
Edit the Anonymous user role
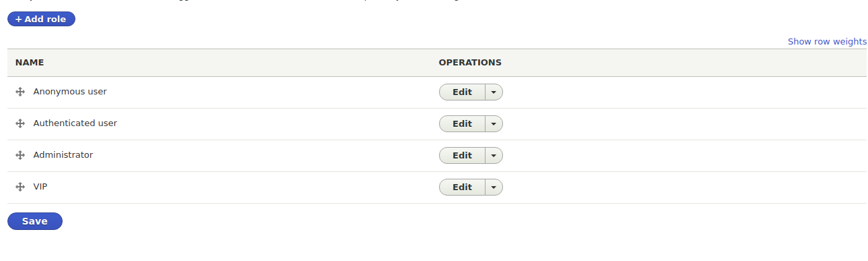[462, 92]
